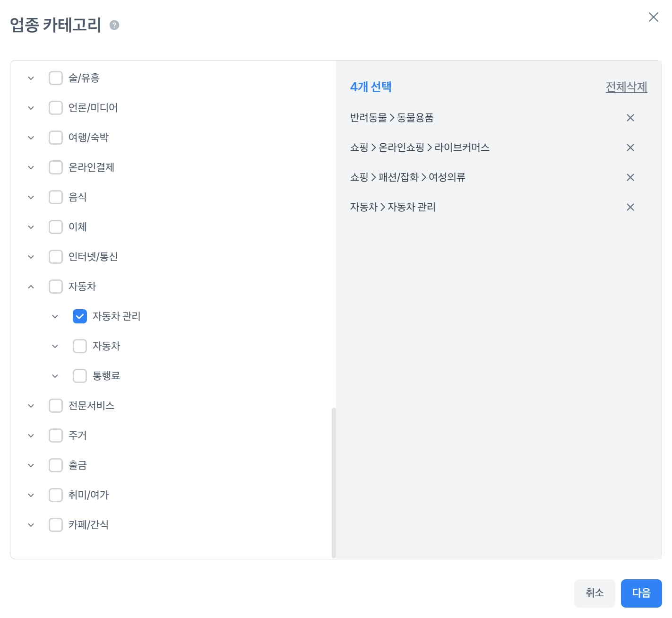
Task: Remove 반려동물 > 동물용품 from selected list
Action: click(630, 118)
